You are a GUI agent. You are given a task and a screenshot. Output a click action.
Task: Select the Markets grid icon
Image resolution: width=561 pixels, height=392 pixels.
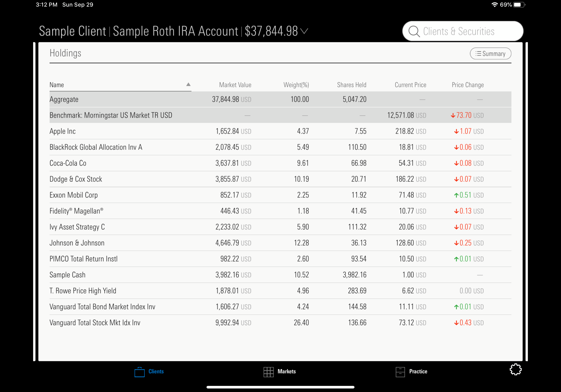coord(268,372)
